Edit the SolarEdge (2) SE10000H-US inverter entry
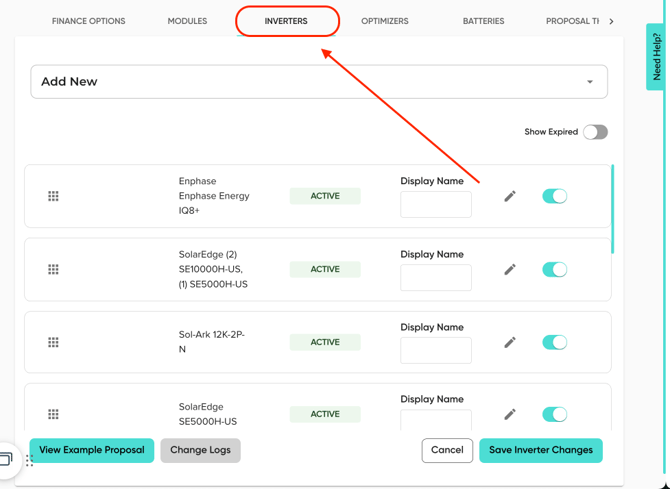The image size is (670, 489). (x=510, y=269)
